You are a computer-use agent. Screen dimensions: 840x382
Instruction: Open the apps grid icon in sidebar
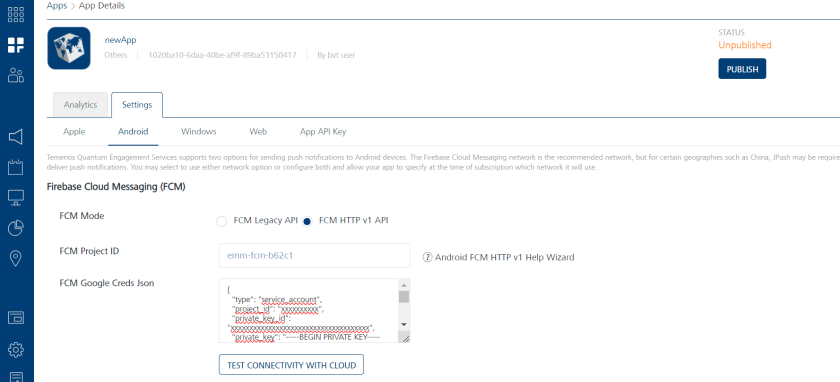(16, 14)
